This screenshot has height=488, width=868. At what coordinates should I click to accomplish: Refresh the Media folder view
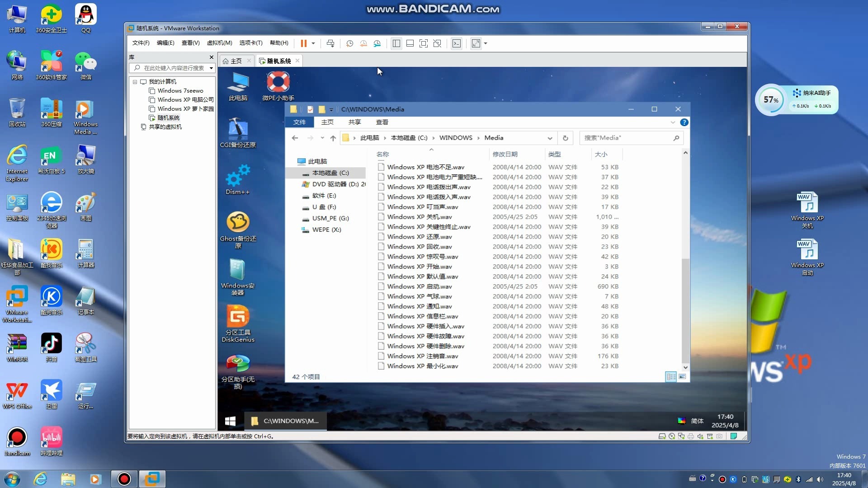[566, 138]
